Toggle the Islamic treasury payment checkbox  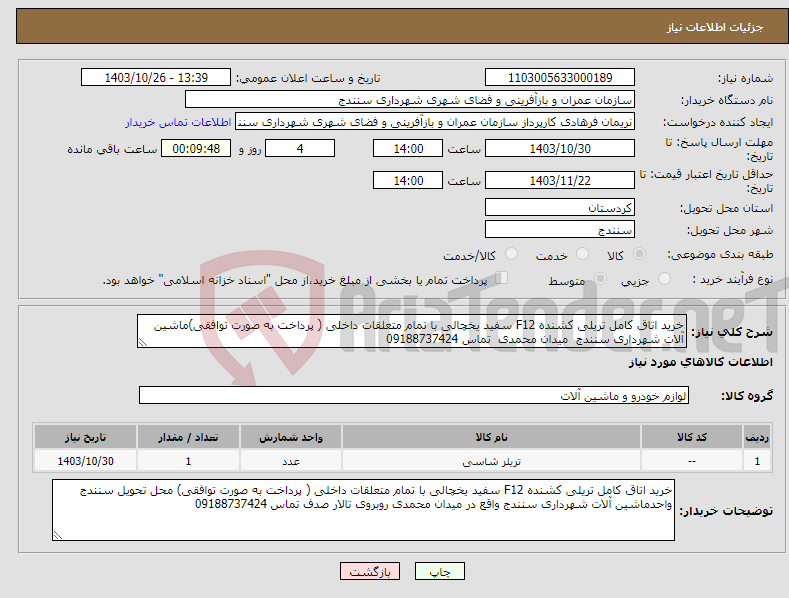[501, 278]
